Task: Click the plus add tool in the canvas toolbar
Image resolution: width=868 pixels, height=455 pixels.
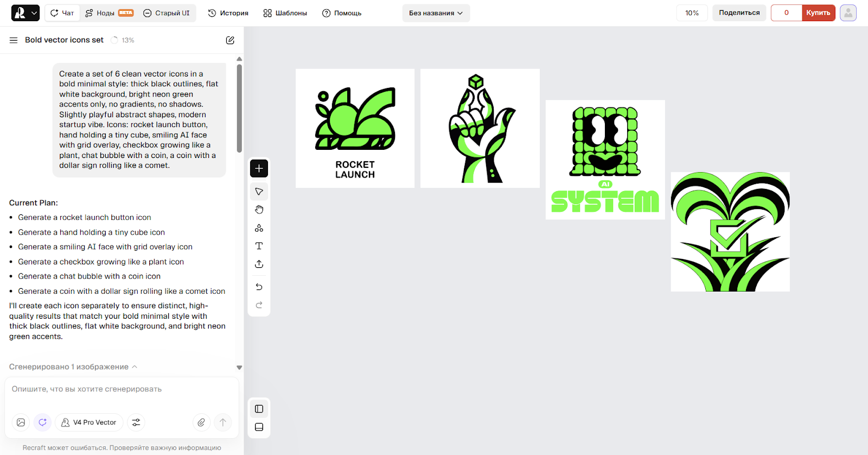Action: (259, 168)
